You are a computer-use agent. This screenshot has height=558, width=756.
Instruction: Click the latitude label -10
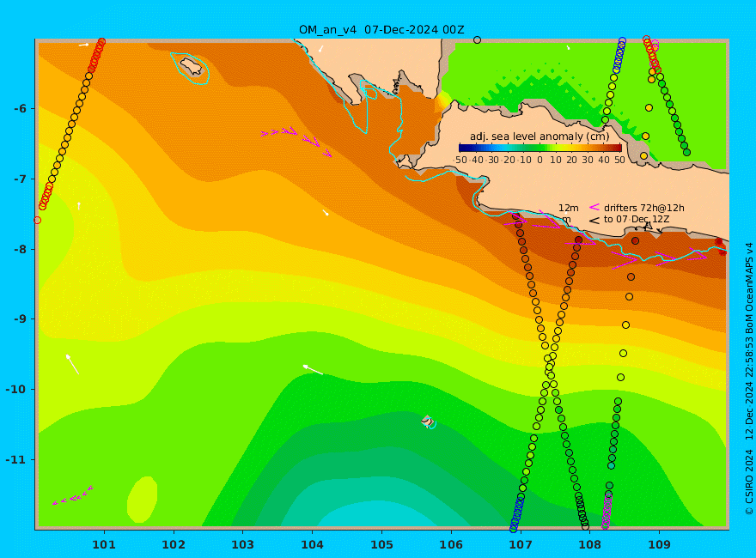[17, 390]
